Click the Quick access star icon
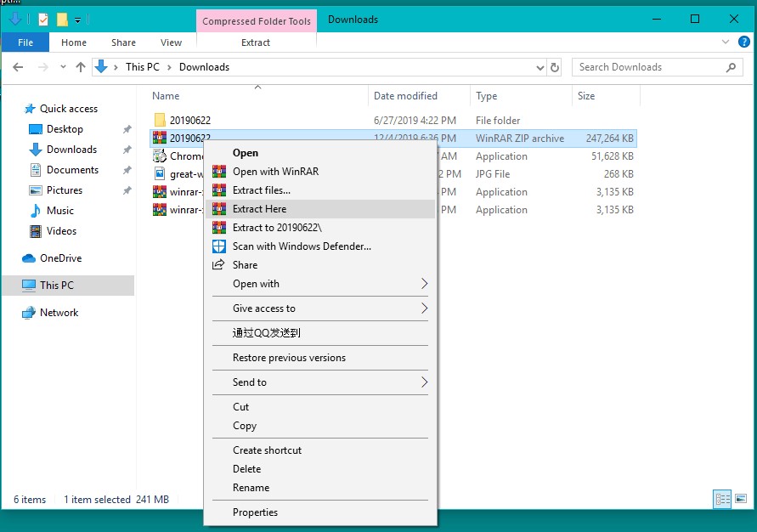The image size is (757, 532). click(x=30, y=109)
